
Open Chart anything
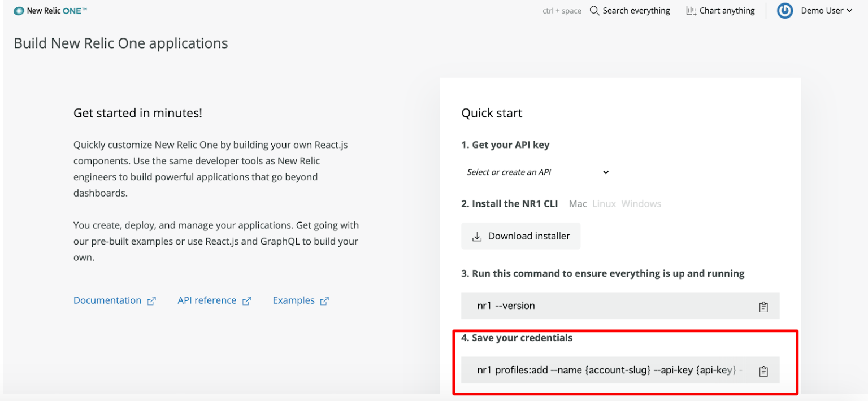(x=721, y=11)
